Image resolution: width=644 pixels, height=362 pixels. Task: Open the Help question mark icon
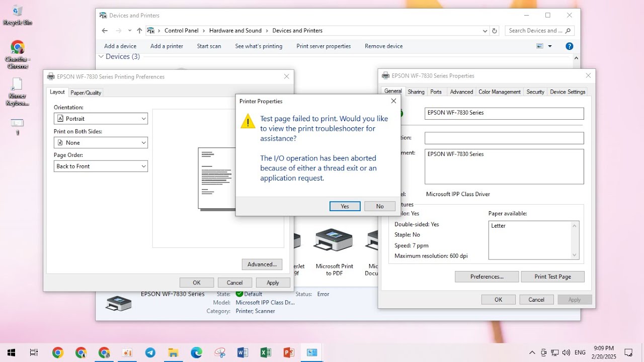pyautogui.click(x=570, y=46)
